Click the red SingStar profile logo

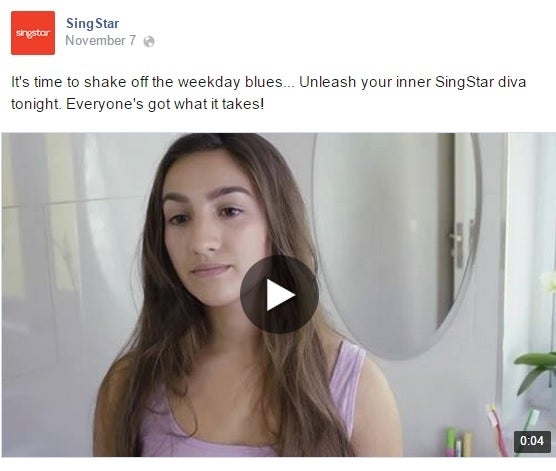coord(33,33)
